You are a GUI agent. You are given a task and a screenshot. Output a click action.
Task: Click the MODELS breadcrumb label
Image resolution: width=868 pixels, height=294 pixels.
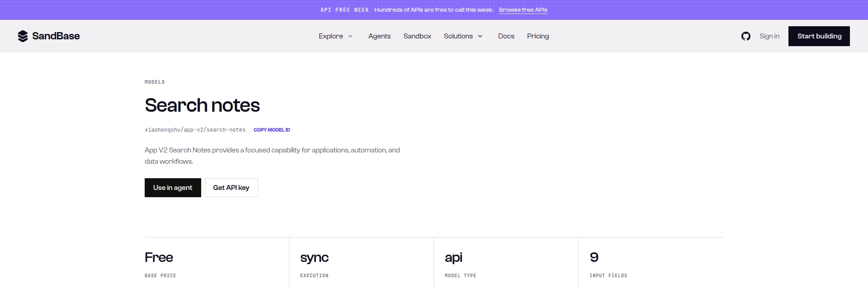[x=155, y=82]
